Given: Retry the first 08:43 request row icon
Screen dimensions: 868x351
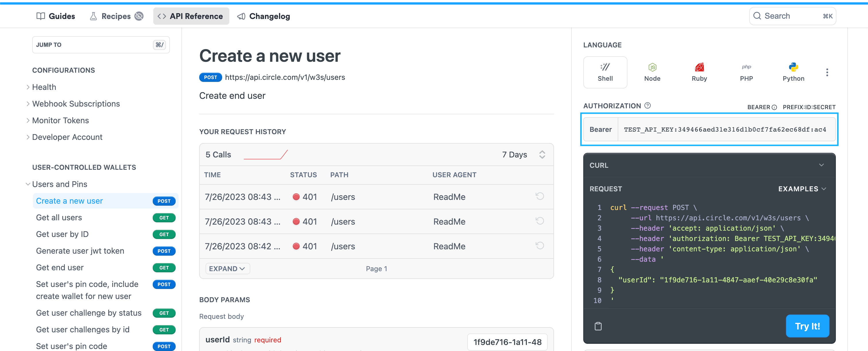Looking at the screenshot, I should [539, 196].
